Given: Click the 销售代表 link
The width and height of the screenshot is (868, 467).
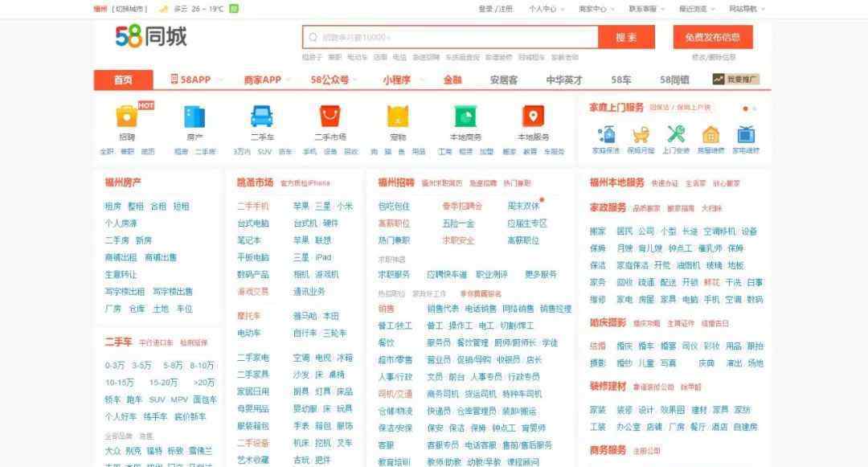Looking at the screenshot, I should [x=443, y=308].
